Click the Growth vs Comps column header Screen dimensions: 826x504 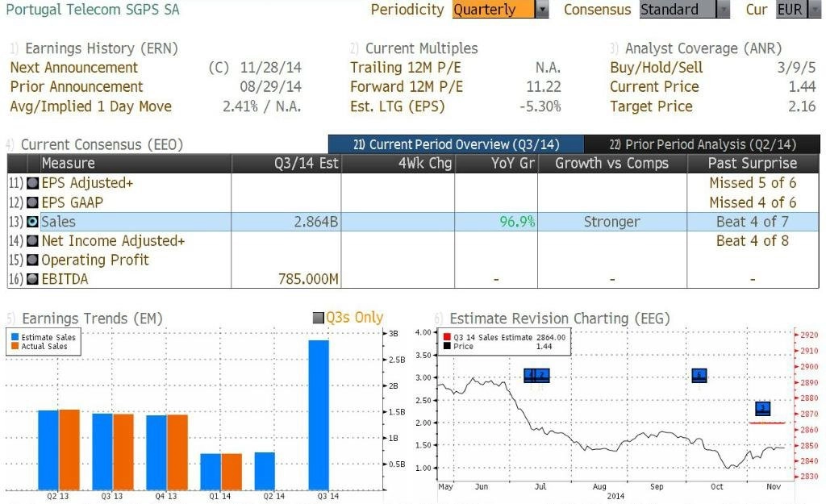tap(611, 163)
